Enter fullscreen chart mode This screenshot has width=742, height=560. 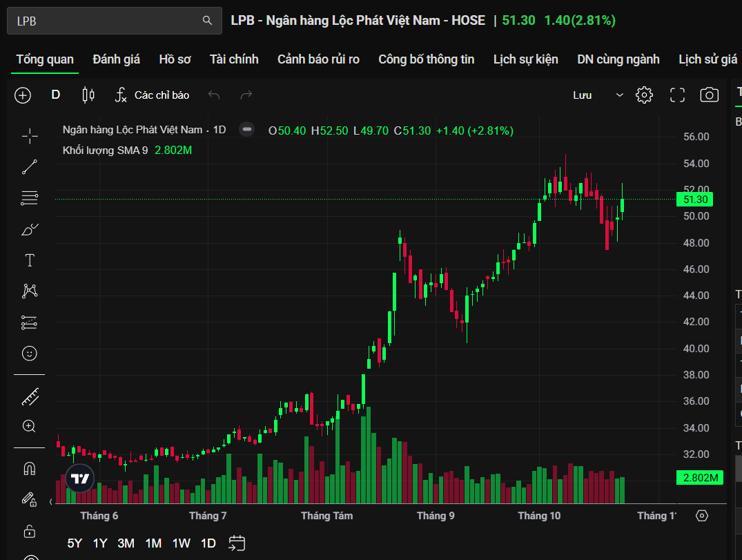677,95
